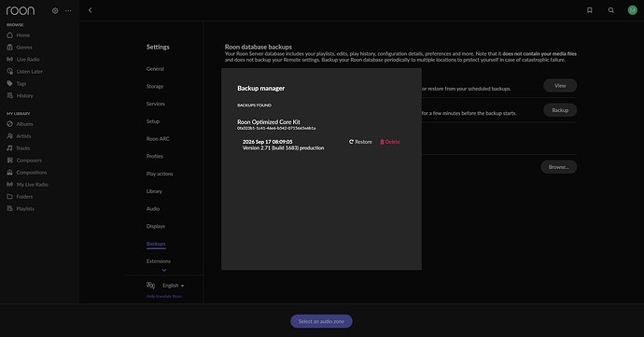The width and height of the screenshot is (644, 337).
Task: Click Version 2.71 (build 1683) production text
Action: (284, 147)
